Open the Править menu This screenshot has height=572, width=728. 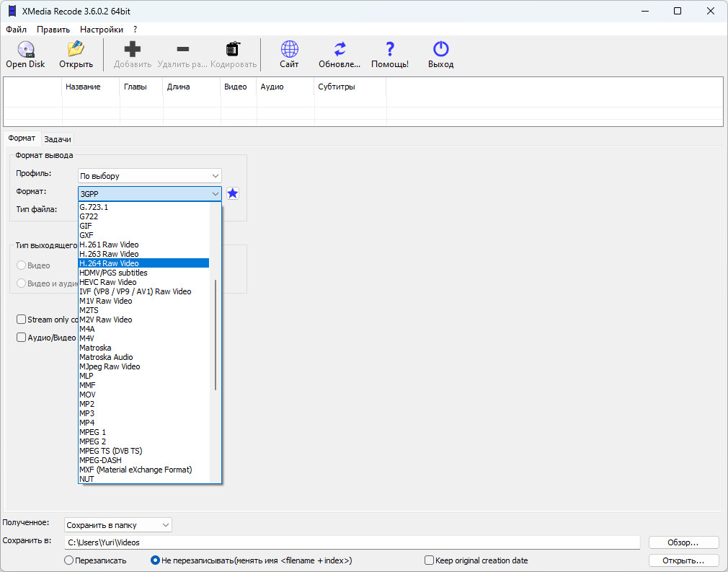click(53, 30)
